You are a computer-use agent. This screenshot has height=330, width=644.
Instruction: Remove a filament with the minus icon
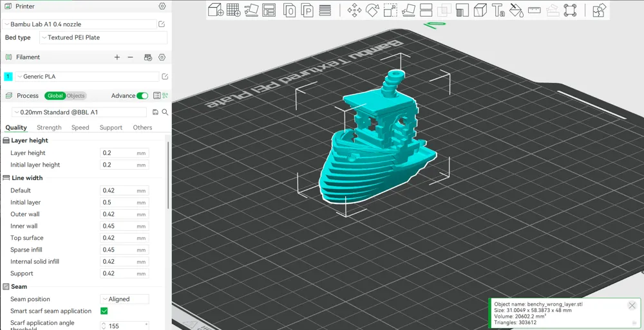point(131,57)
